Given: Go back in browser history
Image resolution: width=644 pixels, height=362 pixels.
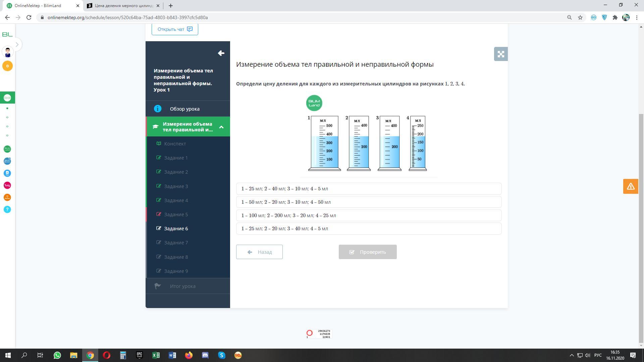Looking at the screenshot, I should [7, 17].
